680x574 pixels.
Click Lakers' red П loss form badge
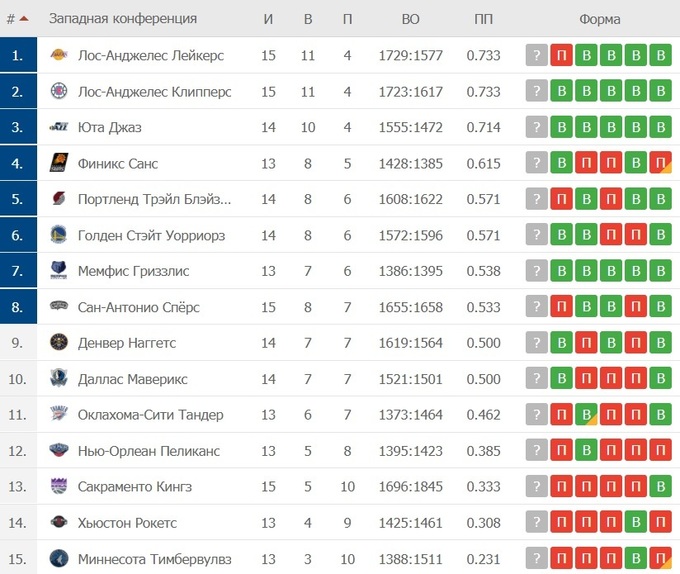click(562, 56)
